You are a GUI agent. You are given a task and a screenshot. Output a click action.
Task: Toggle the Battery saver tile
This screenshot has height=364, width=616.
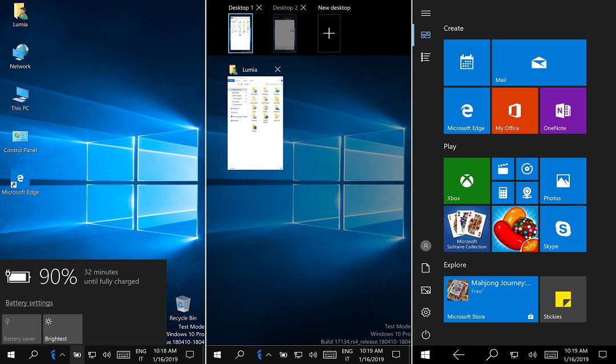[x=22, y=329]
